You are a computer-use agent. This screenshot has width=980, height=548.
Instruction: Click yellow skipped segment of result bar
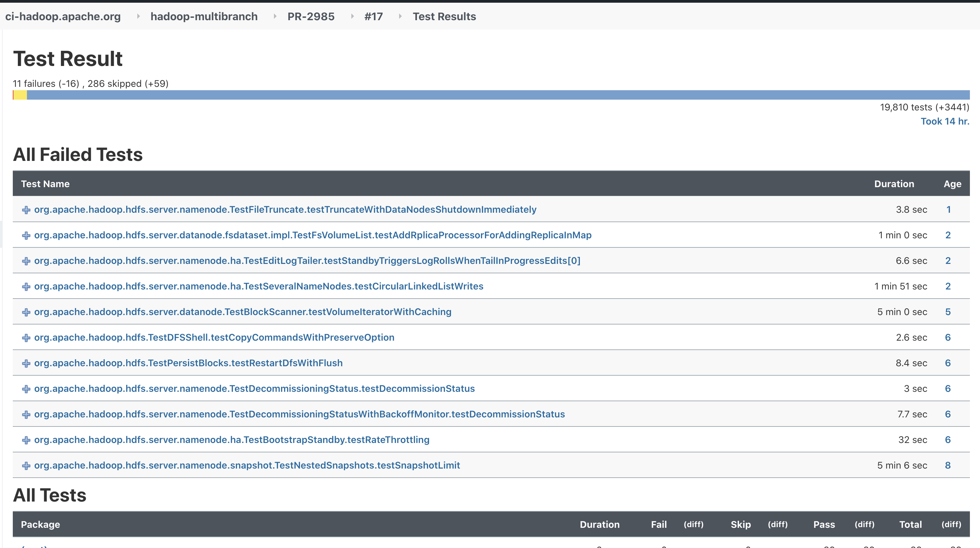point(20,95)
